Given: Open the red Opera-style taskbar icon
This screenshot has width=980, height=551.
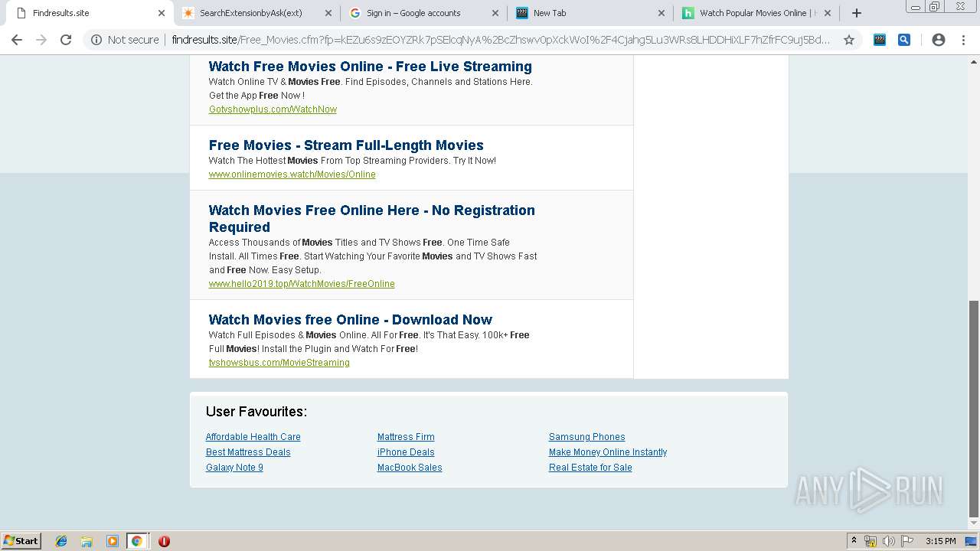Looking at the screenshot, I should tap(164, 541).
